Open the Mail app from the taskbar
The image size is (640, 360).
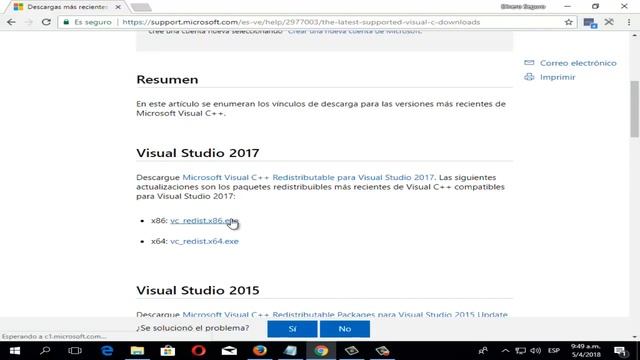tap(229, 351)
